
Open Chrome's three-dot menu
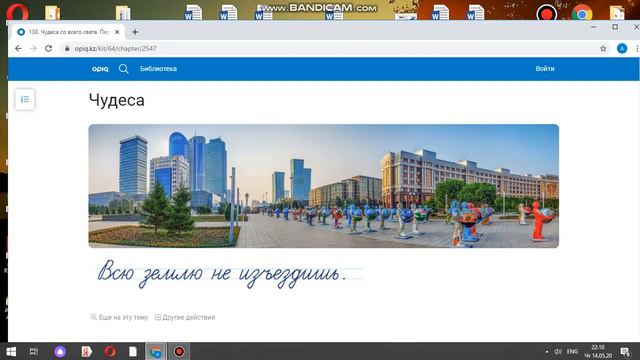pos(637,49)
